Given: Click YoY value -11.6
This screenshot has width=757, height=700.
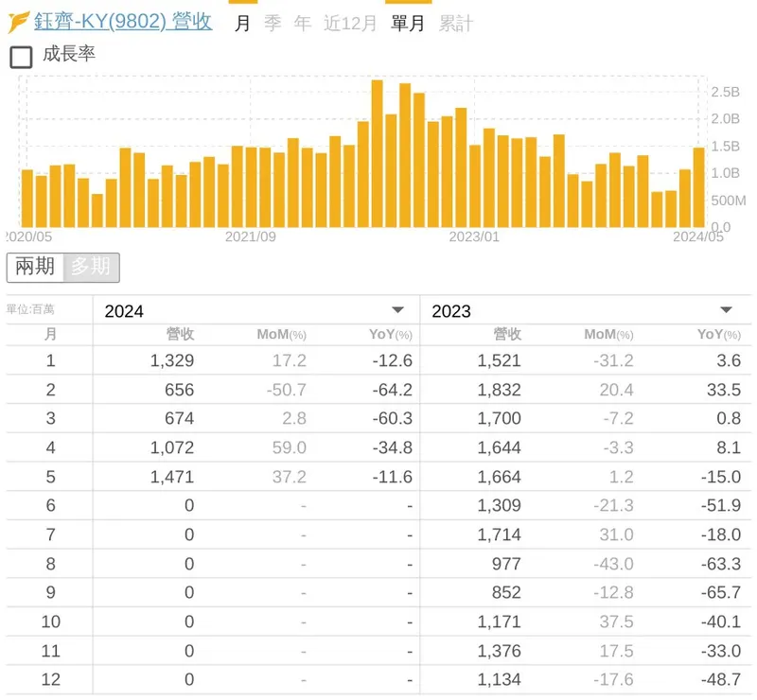Looking at the screenshot, I should (x=393, y=477).
